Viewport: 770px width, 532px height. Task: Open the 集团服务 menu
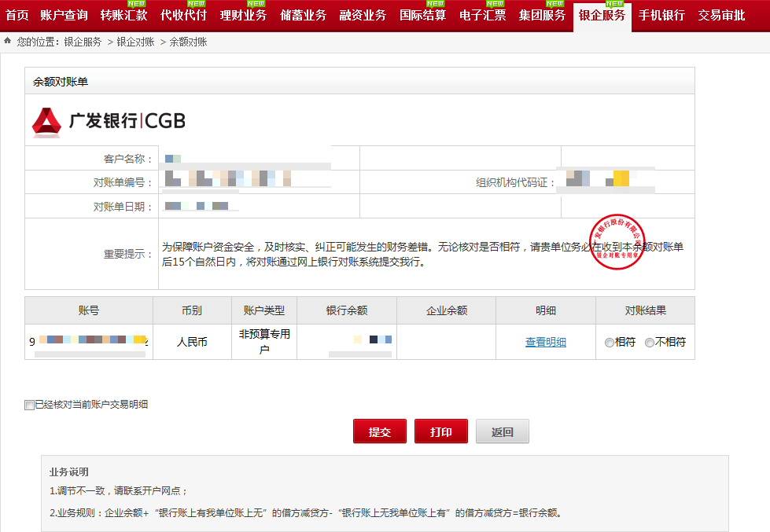(x=542, y=15)
